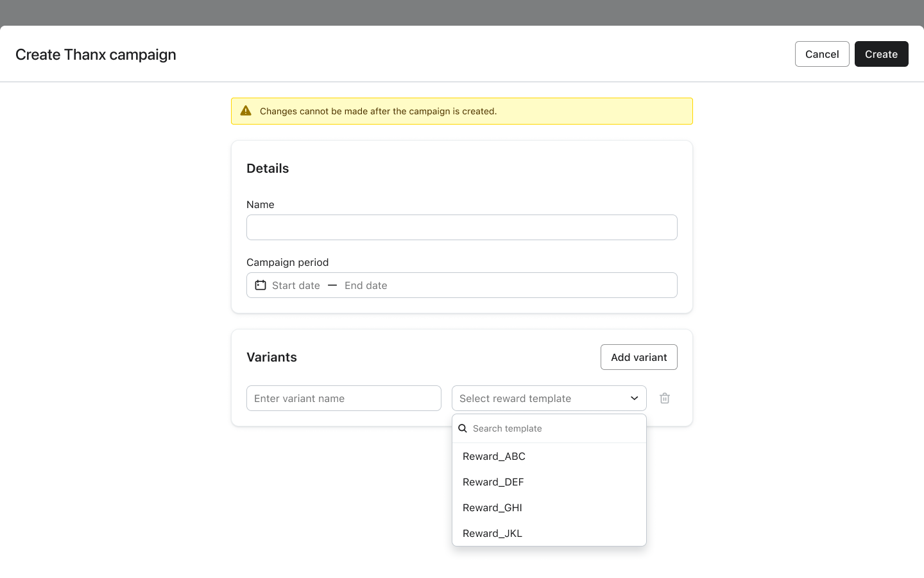Click the Campaign period label
Image resolution: width=924 pixels, height=578 pixels.
(x=287, y=262)
